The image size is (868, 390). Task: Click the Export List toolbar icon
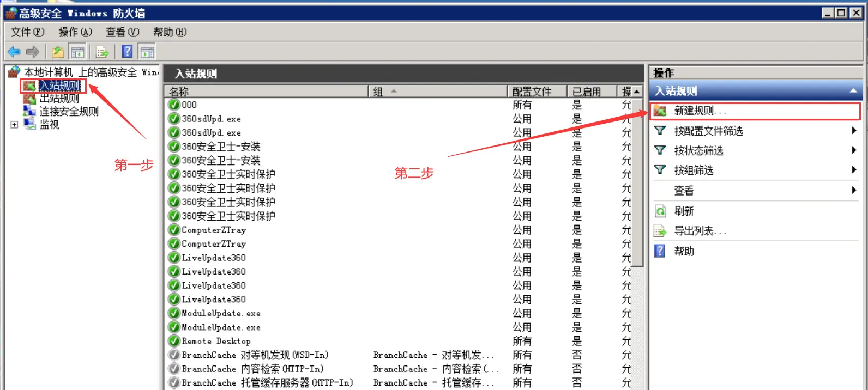[102, 52]
